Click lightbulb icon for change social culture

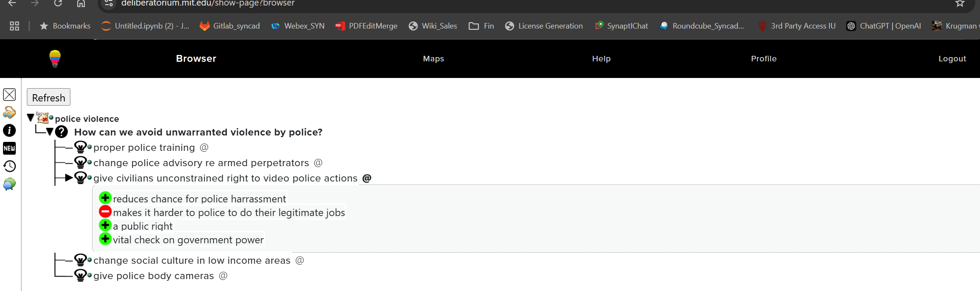[x=81, y=260]
